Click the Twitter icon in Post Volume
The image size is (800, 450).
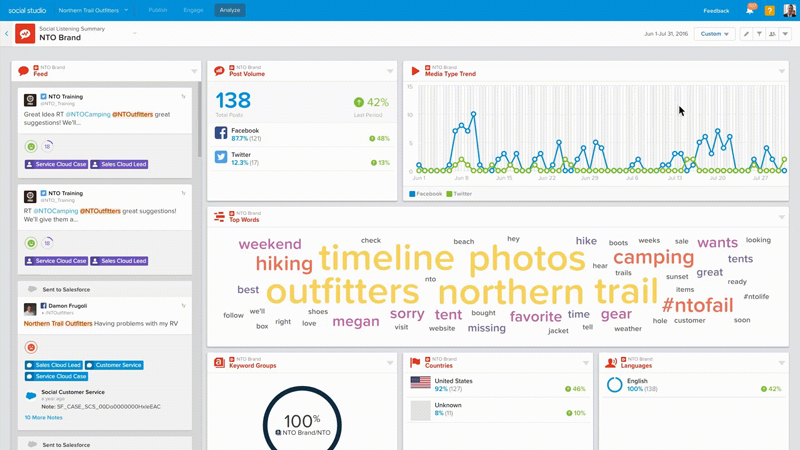tap(221, 157)
